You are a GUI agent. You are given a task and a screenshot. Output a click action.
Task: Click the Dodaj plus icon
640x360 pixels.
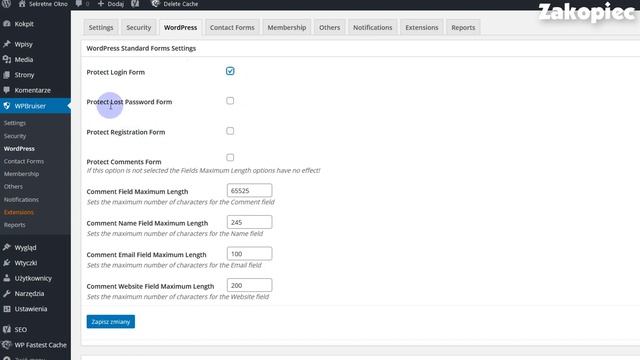tap(101, 4)
